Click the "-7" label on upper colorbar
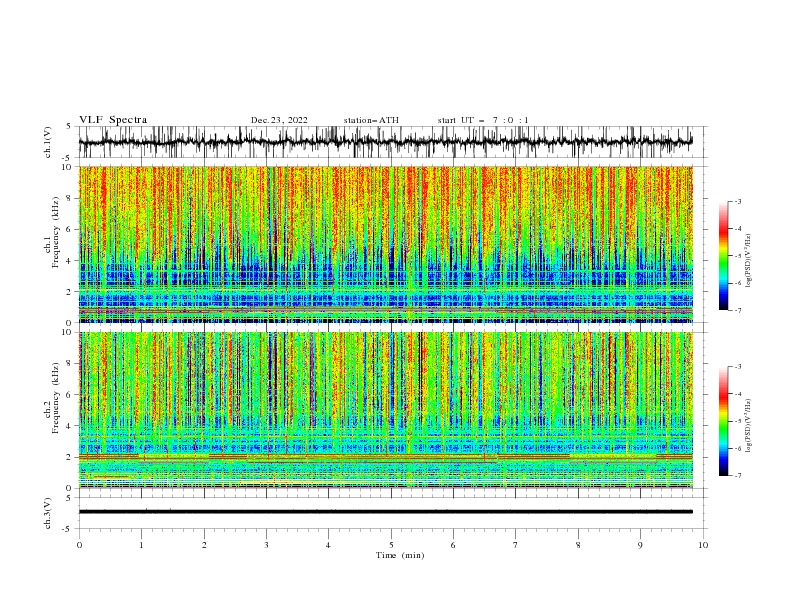Image resolution: width=792 pixels, height=612 pixels. [737, 311]
